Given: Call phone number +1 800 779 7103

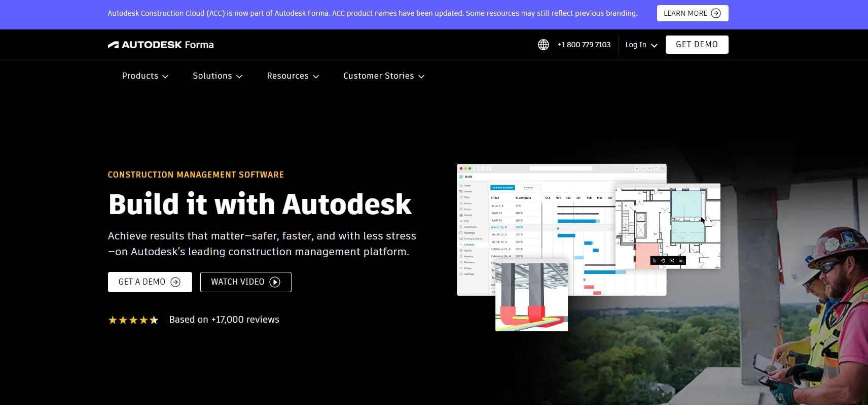Looking at the screenshot, I should point(584,45).
